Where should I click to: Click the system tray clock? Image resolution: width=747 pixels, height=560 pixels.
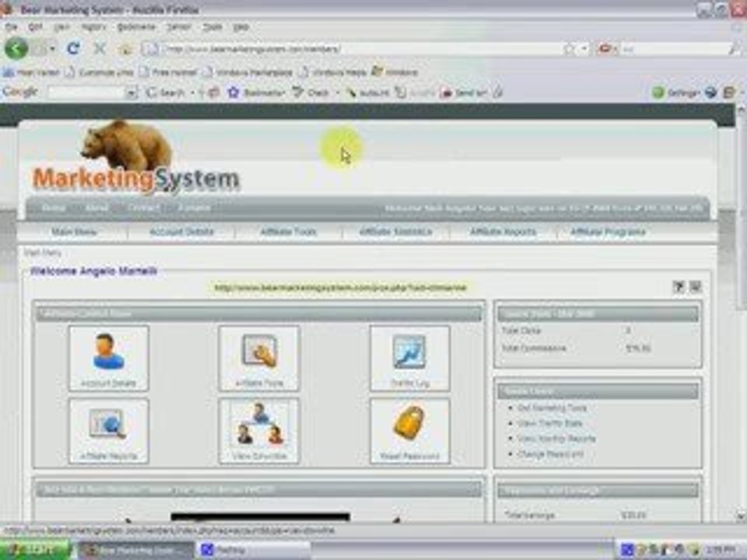(x=721, y=550)
